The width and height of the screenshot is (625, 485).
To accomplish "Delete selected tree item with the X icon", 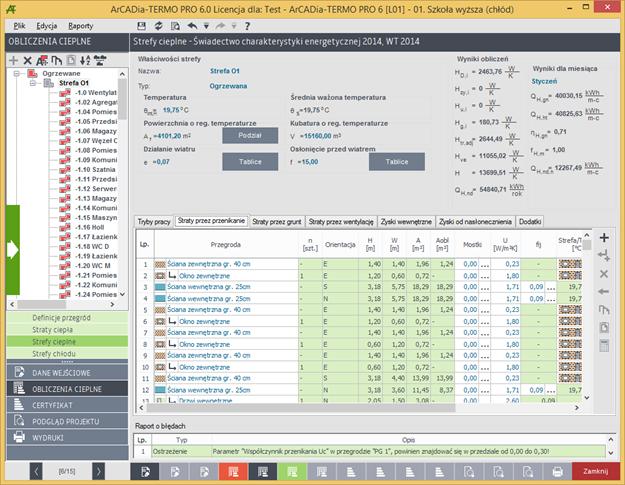I will (x=28, y=61).
